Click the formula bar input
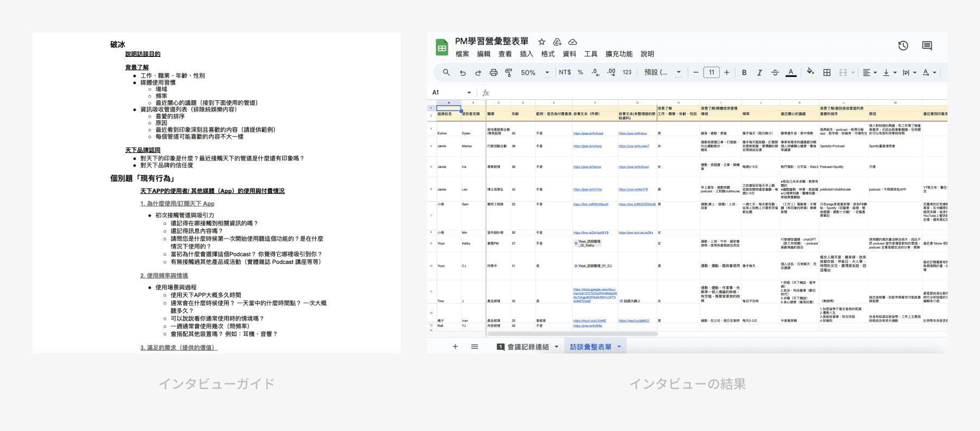Screen dimensions: 980x431 tap(719, 93)
